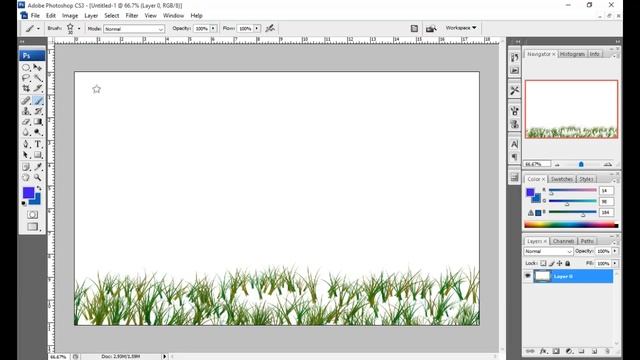Select the Magic Wand tool
The width and height of the screenshot is (640, 360).
coord(38,78)
